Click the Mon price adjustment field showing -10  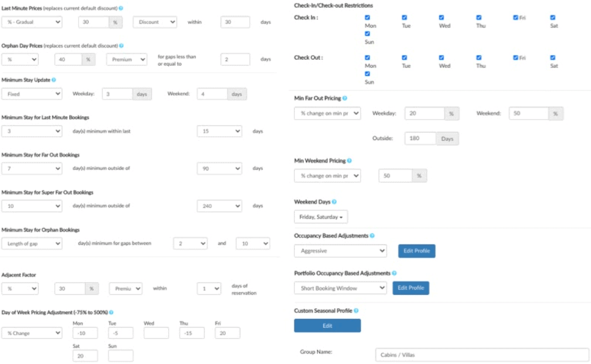pos(85,333)
